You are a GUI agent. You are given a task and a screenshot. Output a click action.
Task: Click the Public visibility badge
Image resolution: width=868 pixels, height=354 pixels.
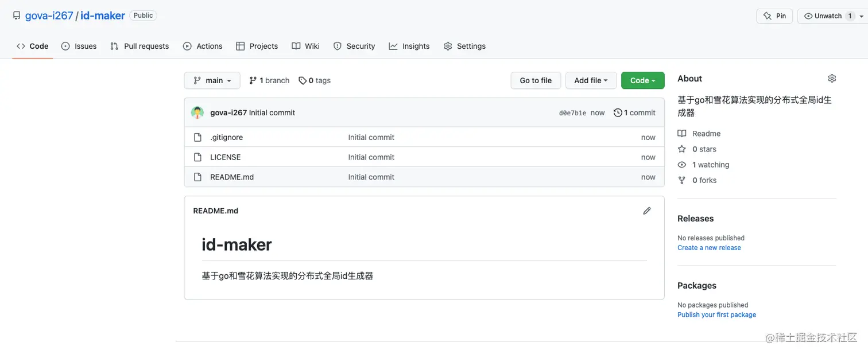[x=143, y=15]
